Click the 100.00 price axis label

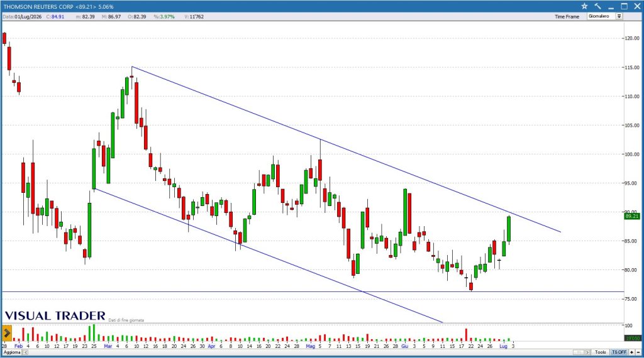pyautogui.click(x=632, y=154)
